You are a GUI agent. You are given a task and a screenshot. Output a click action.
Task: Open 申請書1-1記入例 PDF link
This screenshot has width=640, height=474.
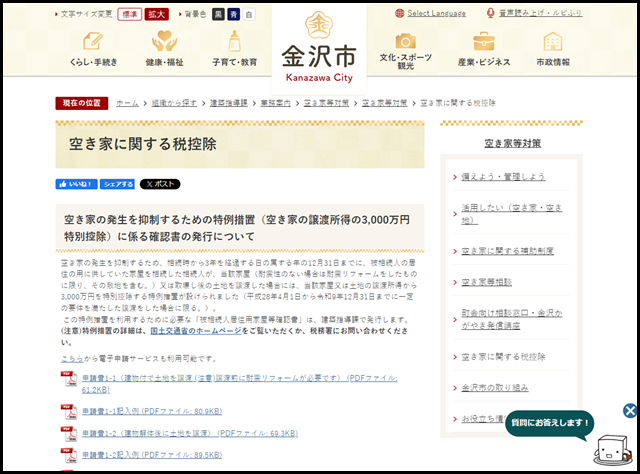152,411
